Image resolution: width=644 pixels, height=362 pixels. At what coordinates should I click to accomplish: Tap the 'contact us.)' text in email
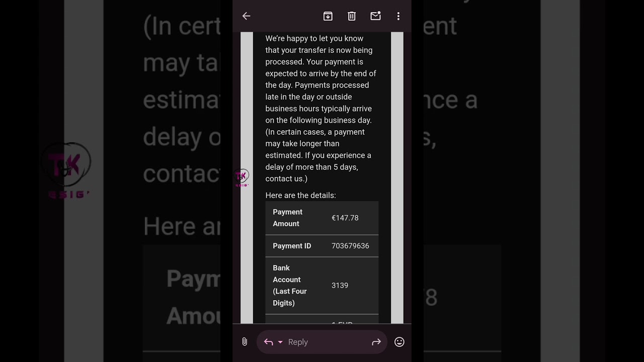tap(286, 178)
